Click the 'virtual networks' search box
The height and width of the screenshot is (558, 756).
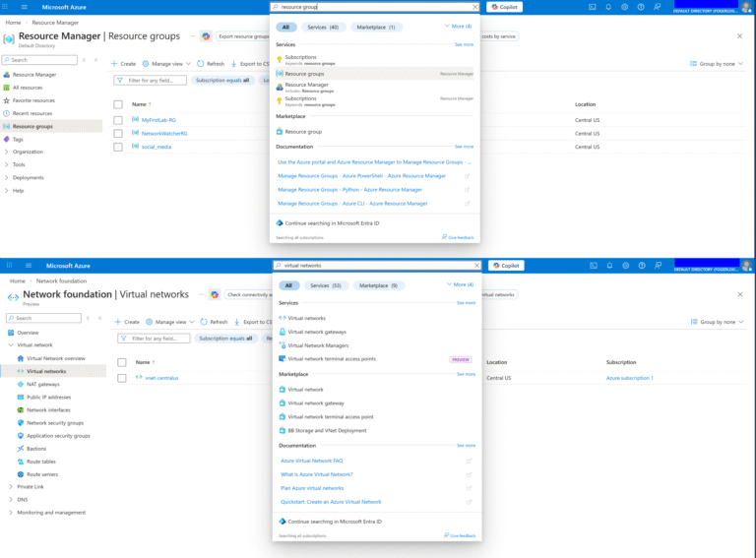[x=379, y=266]
